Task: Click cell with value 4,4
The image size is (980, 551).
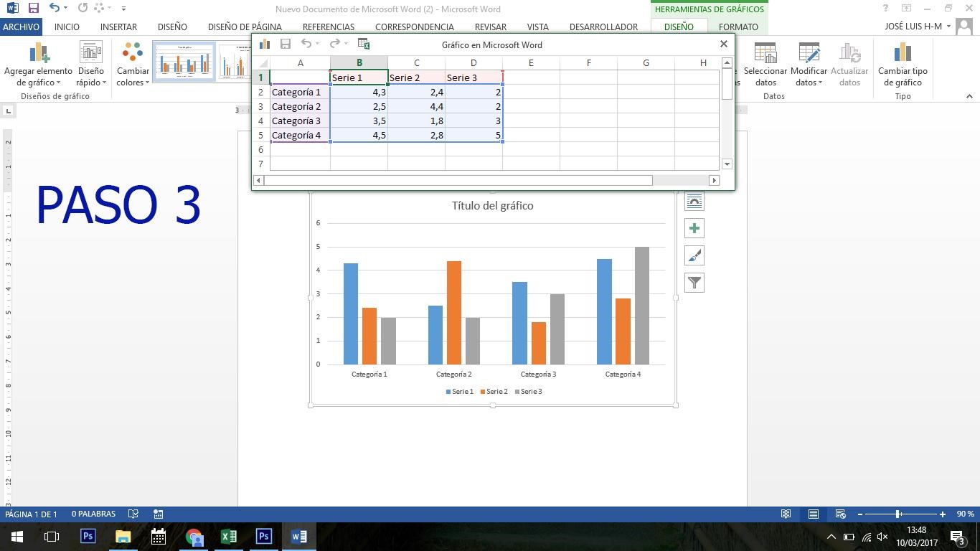Action: (x=416, y=106)
